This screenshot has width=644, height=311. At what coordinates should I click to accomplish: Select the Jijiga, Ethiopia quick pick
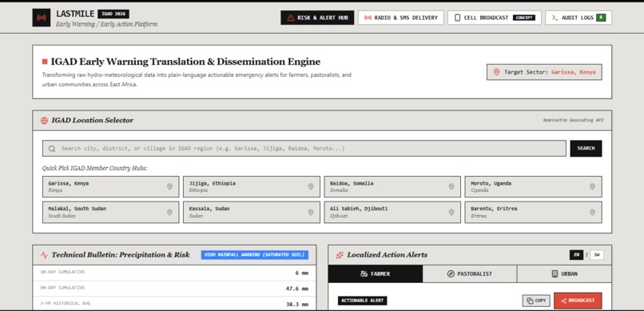252,187
